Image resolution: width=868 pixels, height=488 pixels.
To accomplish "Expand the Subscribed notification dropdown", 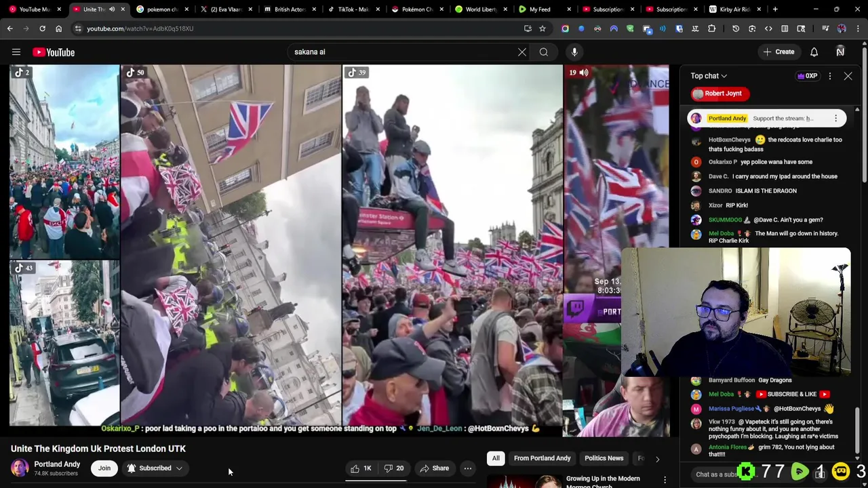I will point(155,468).
